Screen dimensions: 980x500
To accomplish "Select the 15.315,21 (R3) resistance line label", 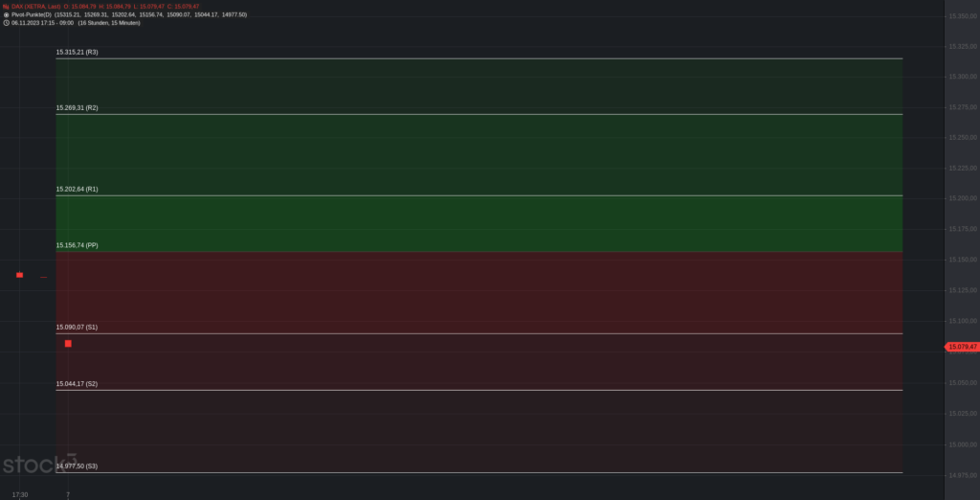I will (x=77, y=52).
